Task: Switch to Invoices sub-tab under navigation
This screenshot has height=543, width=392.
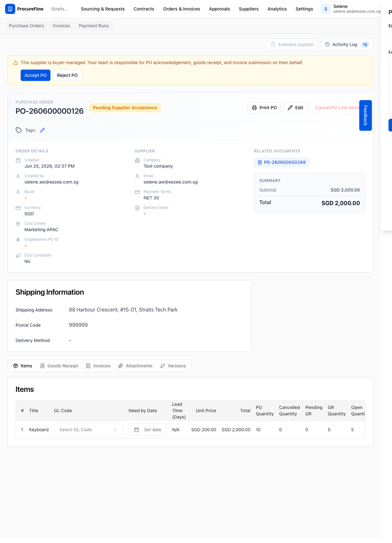Action: pyautogui.click(x=61, y=26)
